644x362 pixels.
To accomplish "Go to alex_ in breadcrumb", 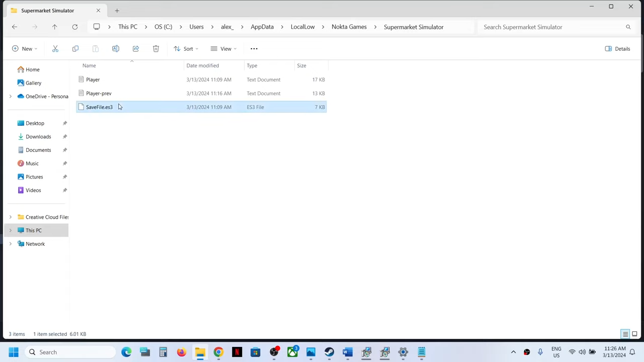I will click(x=227, y=27).
